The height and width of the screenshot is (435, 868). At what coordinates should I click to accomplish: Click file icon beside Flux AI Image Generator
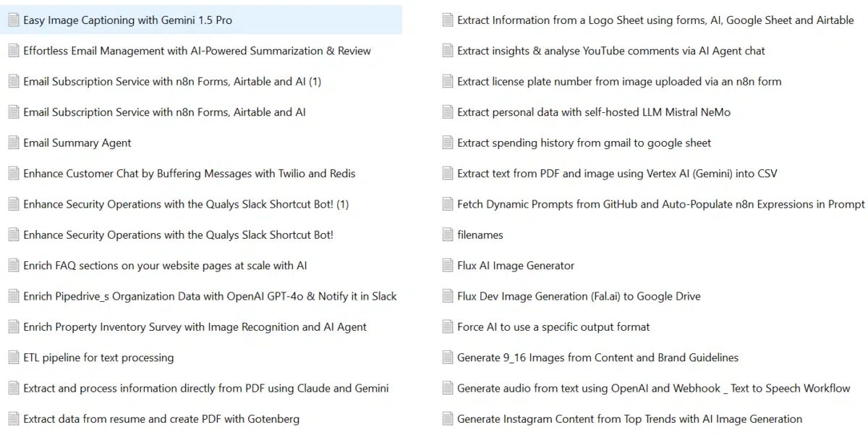click(448, 266)
